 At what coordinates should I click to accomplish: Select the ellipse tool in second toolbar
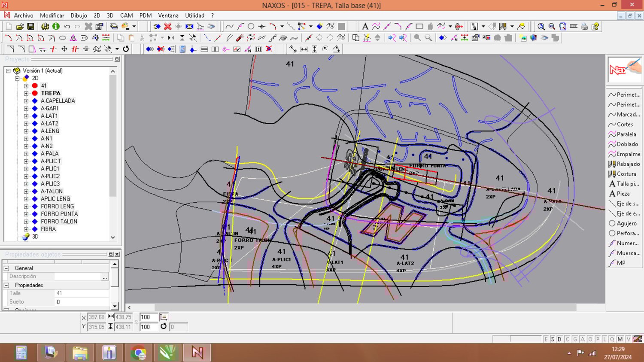coord(62,38)
